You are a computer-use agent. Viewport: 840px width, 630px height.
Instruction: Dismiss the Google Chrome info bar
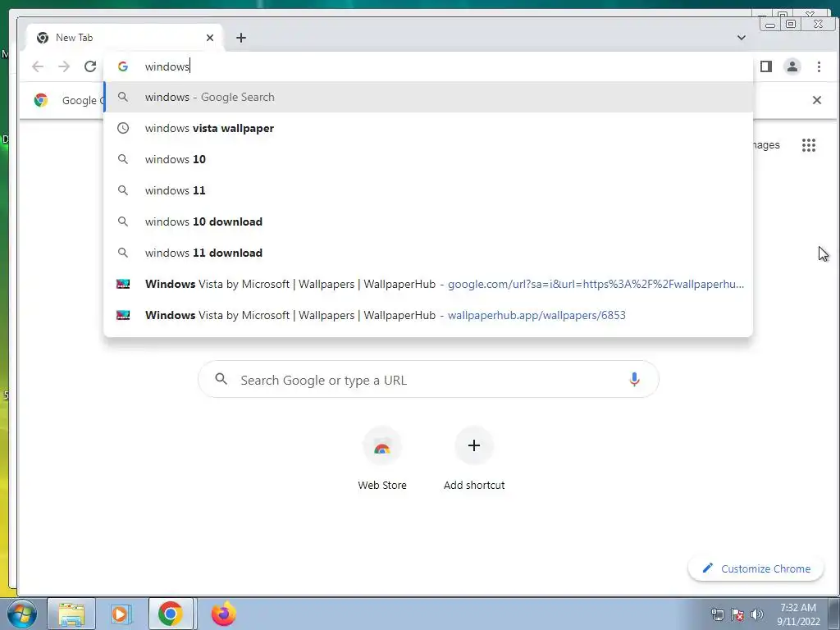pos(817,100)
